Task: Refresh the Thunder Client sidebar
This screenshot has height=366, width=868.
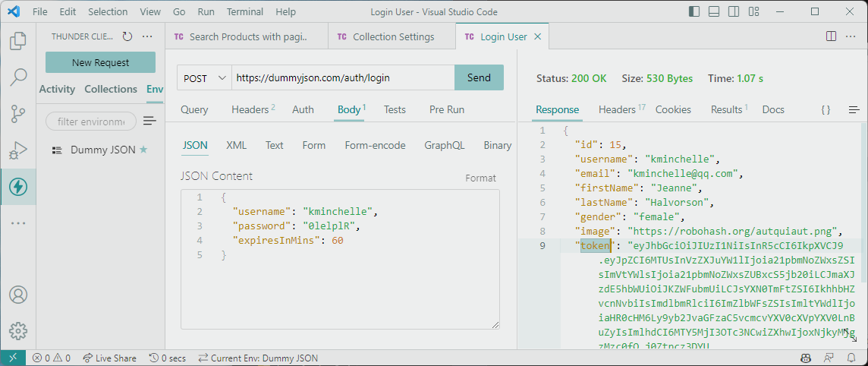Action: click(x=127, y=36)
